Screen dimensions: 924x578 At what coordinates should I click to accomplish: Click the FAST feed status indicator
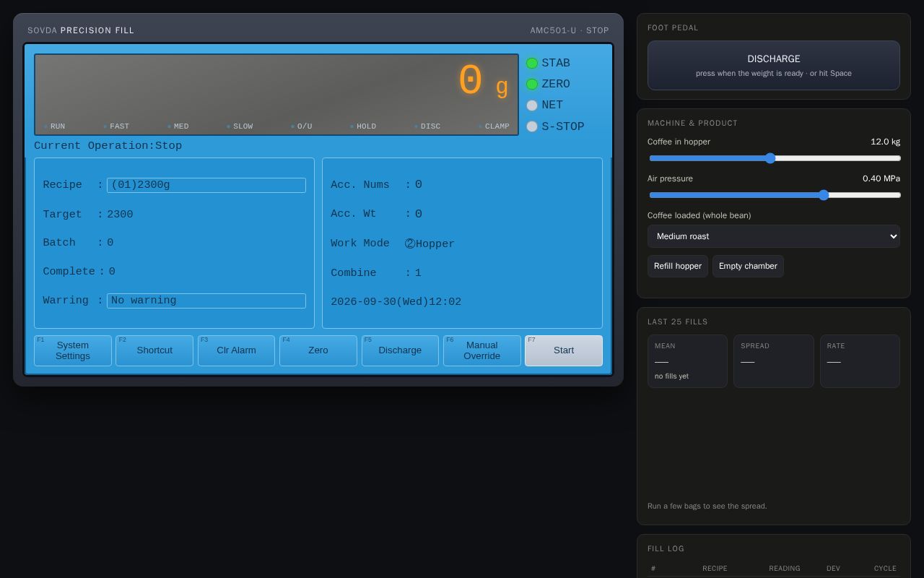pyautogui.click(x=116, y=126)
